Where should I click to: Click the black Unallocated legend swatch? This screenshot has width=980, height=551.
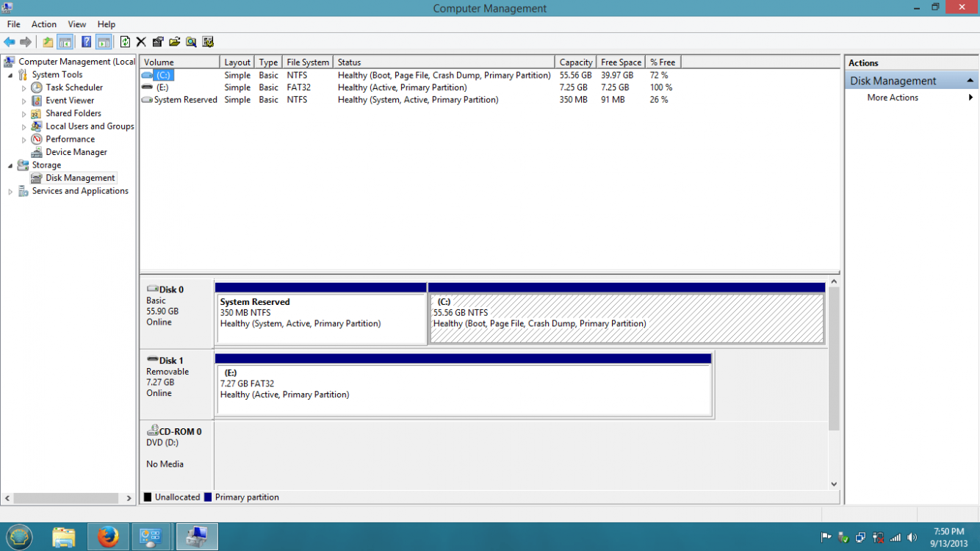point(148,497)
